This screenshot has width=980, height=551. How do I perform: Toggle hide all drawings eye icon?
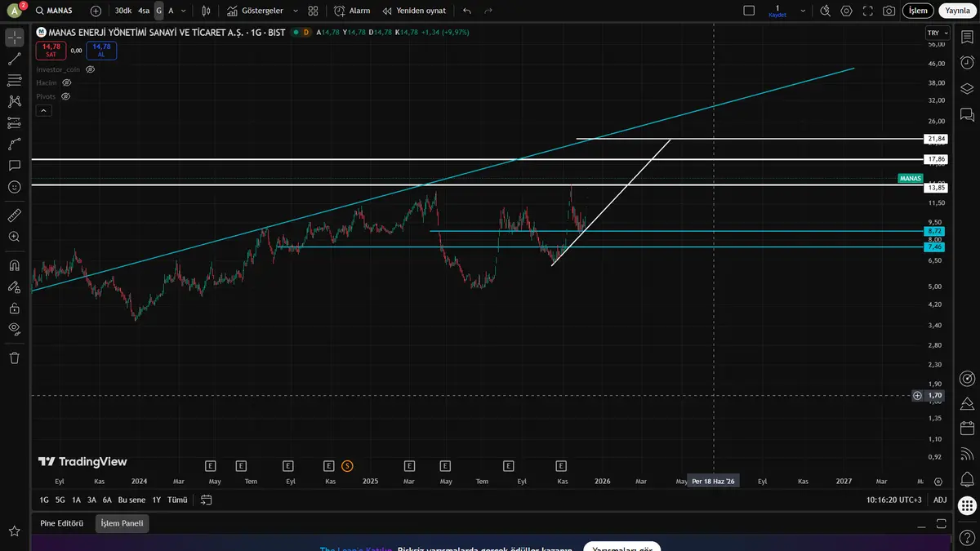pyautogui.click(x=14, y=329)
